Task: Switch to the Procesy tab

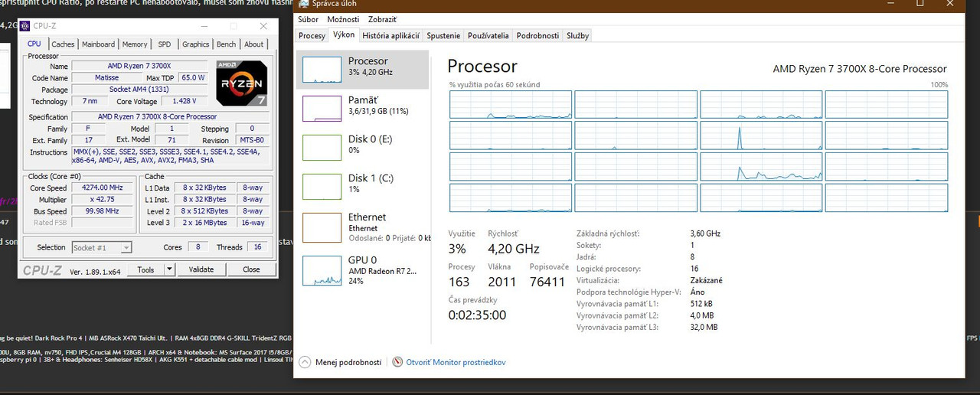Action: click(312, 36)
